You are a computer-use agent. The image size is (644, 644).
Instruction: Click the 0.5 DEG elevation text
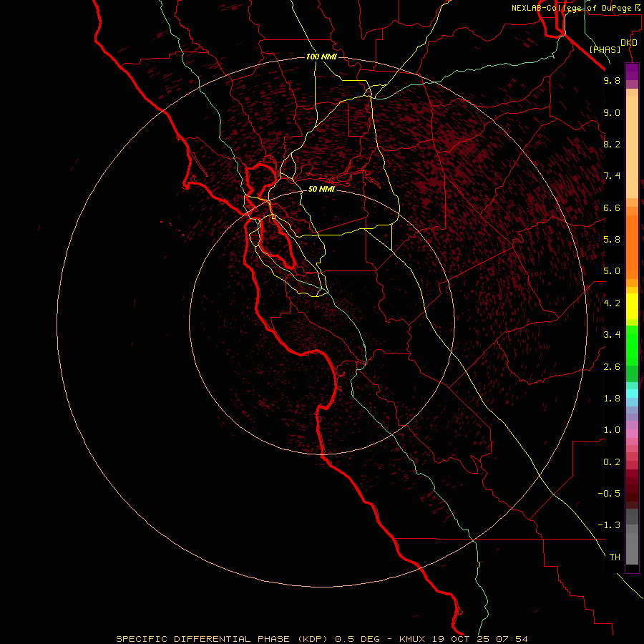[358, 639]
